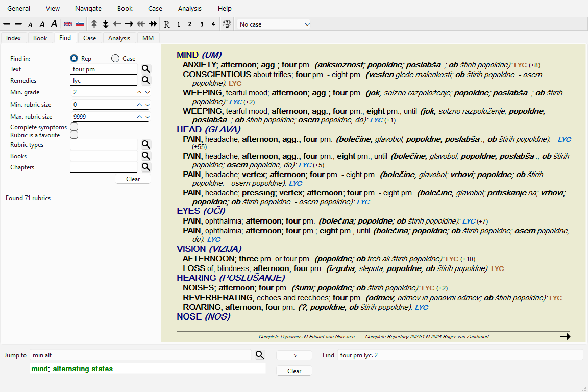Enable Rubric is a favorite checkbox
588x392 pixels.
74,135
